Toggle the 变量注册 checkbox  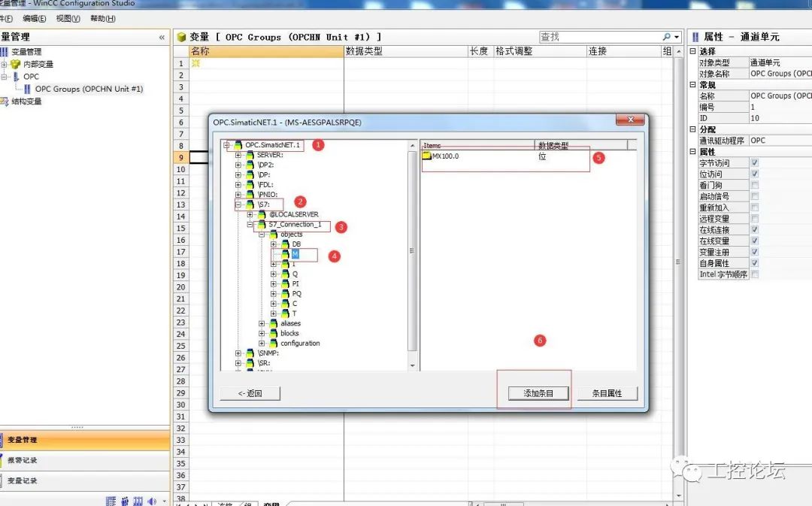tap(755, 252)
